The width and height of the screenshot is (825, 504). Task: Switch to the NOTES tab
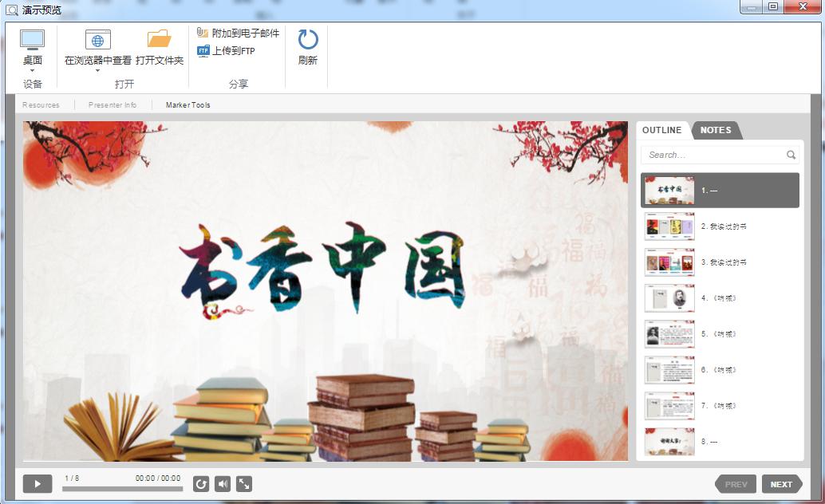click(x=716, y=130)
